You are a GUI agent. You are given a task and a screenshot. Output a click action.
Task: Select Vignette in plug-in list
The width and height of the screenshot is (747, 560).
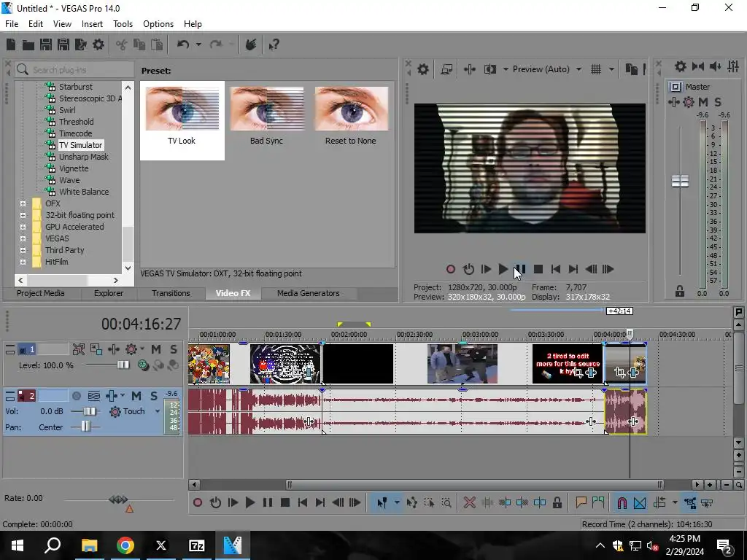point(74,168)
